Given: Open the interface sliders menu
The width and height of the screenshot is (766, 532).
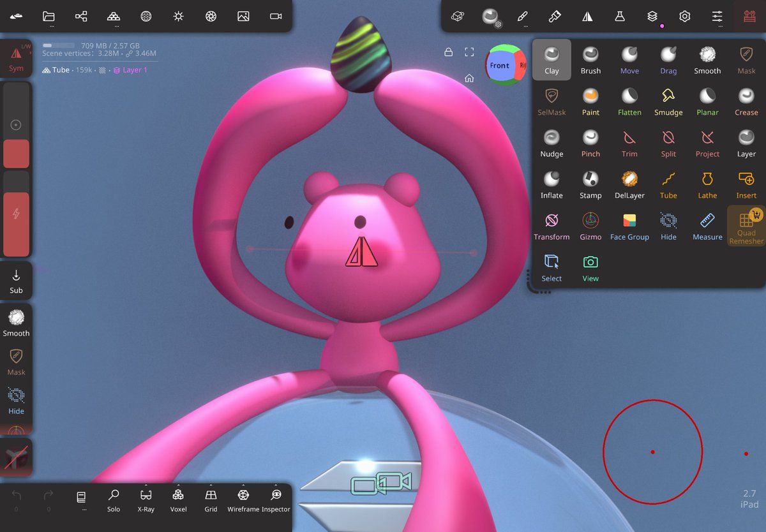Looking at the screenshot, I should coord(717,17).
